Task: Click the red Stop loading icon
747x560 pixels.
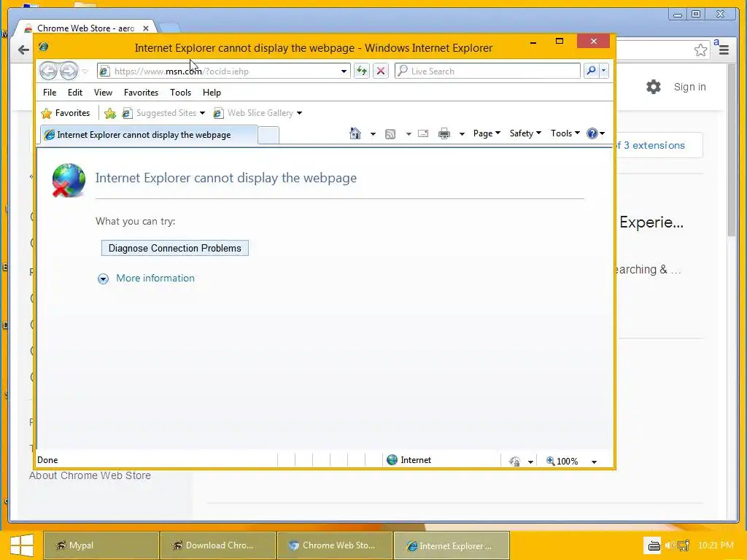Action: [x=381, y=71]
